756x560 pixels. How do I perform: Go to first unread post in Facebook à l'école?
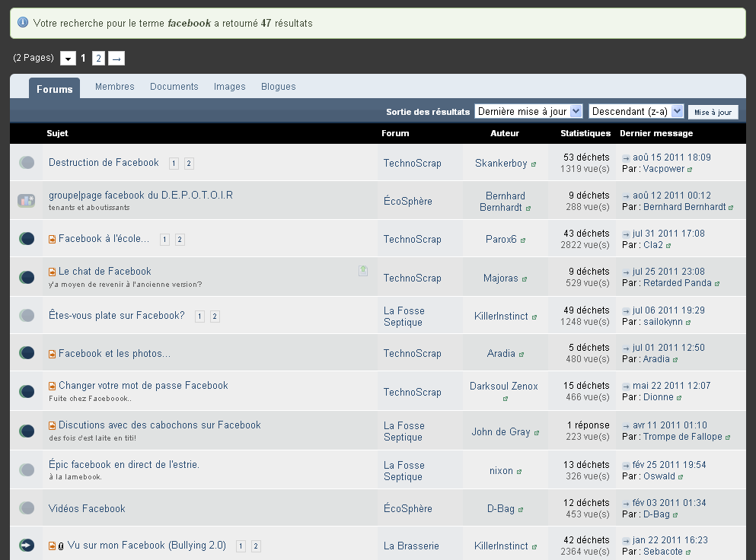tap(52, 239)
